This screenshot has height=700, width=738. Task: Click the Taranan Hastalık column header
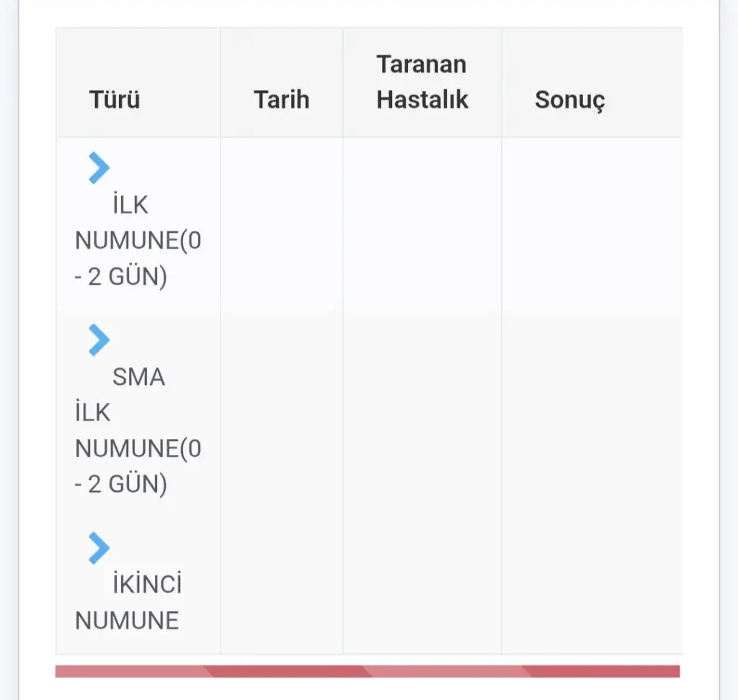pyautogui.click(x=422, y=82)
